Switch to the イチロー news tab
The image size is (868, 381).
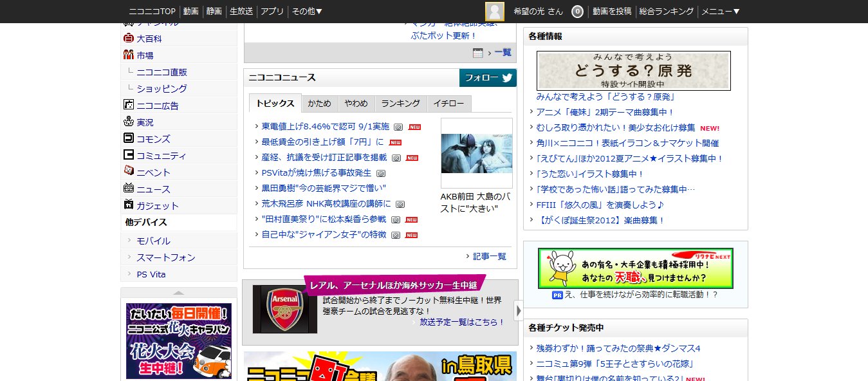(448, 104)
